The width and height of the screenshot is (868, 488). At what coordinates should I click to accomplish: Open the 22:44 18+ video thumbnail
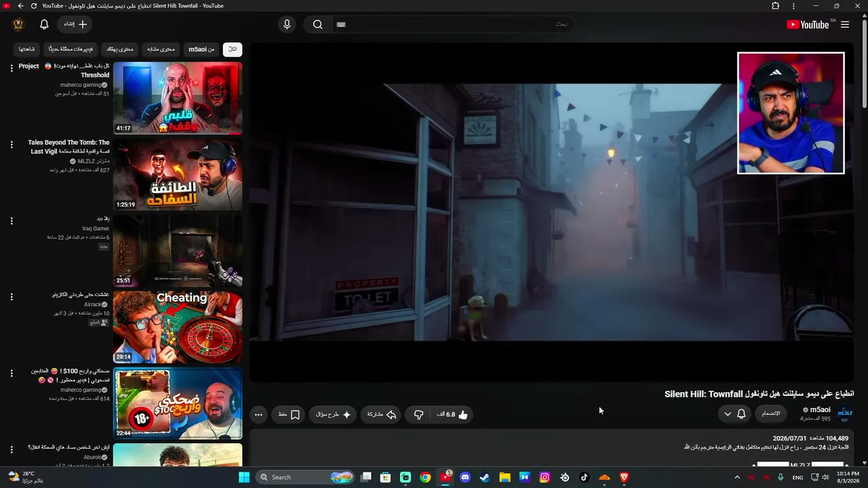pyautogui.click(x=178, y=403)
